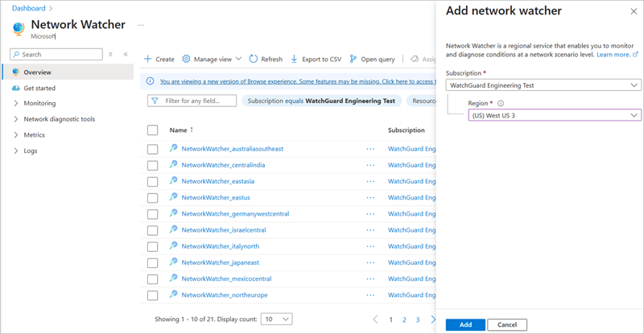
Task: Click Refresh in the toolbar
Action: [x=266, y=60]
